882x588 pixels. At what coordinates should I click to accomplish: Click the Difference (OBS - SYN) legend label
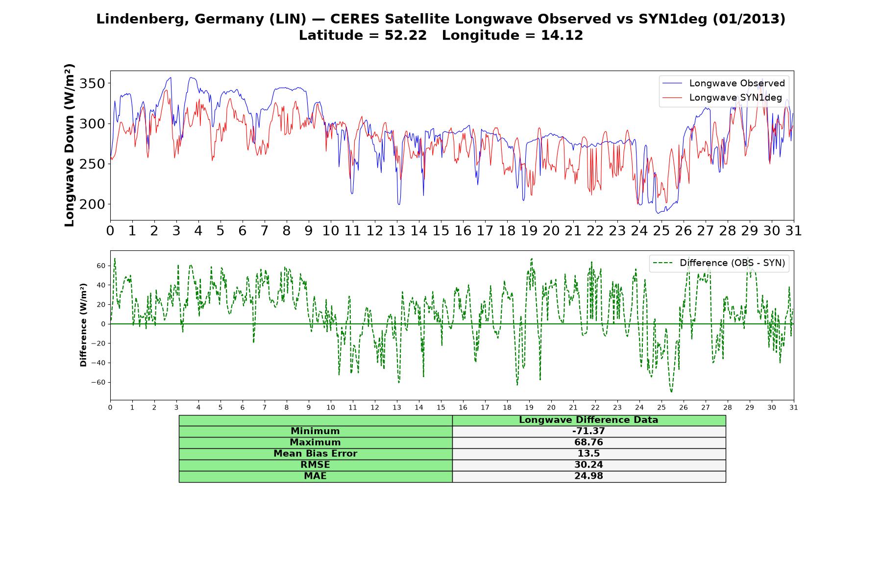[732, 263]
